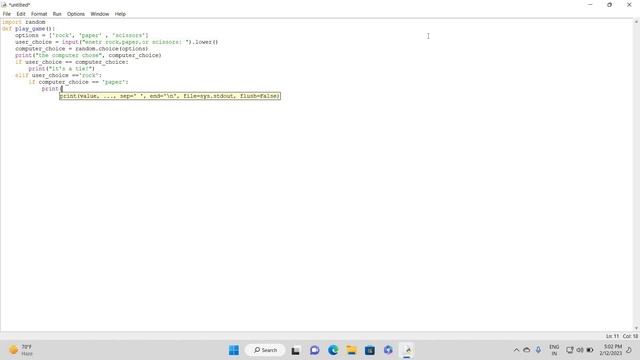Open the ENG IN language switcher
640x360 pixels.
pyautogui.click(x=554, y=350)
